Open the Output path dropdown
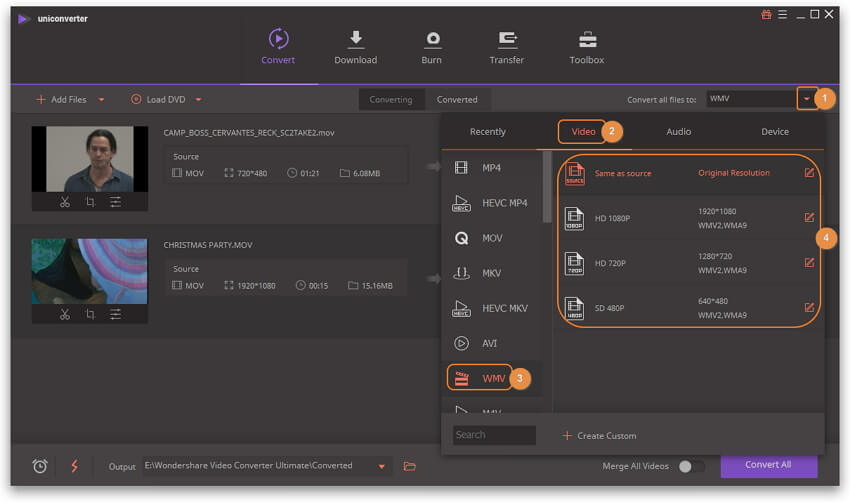This screenshot has height=502, width=850. click(380, 466)
